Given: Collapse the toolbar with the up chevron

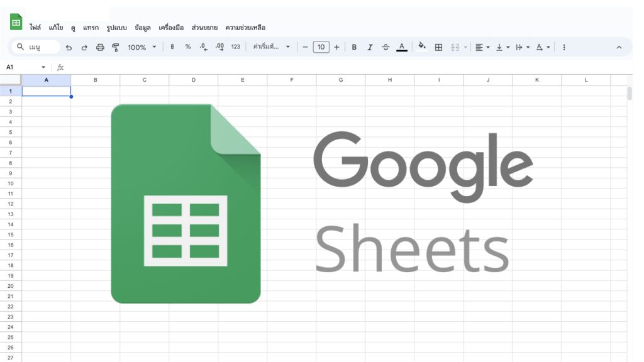Looking at the screenshot, I should point(619,47).
